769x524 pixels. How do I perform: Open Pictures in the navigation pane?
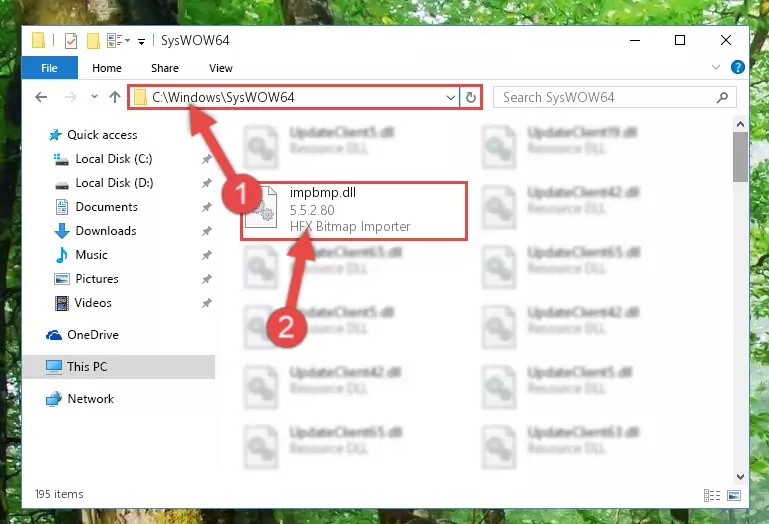pos(97,279)
